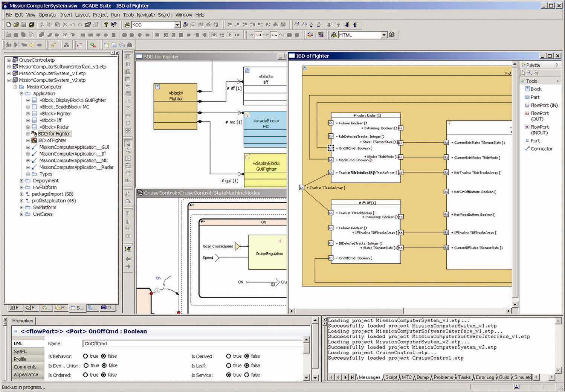Click the left arrow in vertical toolbar
Screen dimensions: 565x392
[x=128, y=259]
